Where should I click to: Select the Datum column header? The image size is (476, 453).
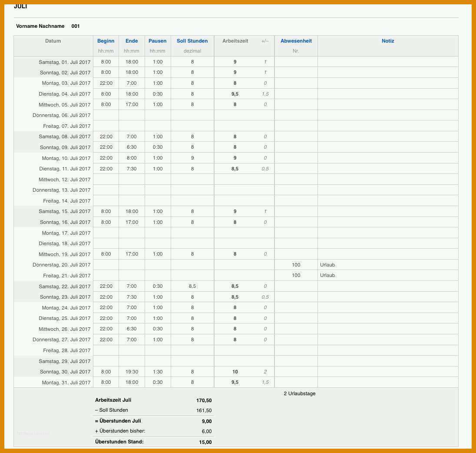[53, 41]
